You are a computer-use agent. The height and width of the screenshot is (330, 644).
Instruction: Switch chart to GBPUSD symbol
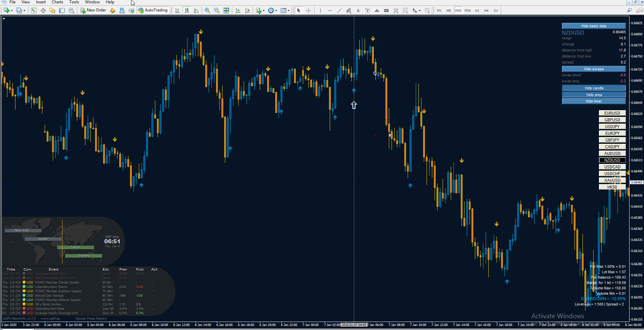[x=612, y=120]
